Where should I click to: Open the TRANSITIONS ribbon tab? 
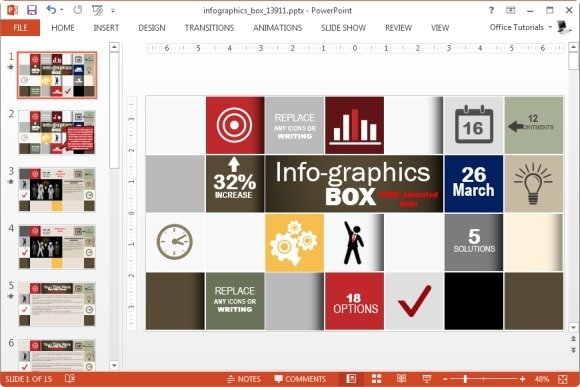click(209, 28)
